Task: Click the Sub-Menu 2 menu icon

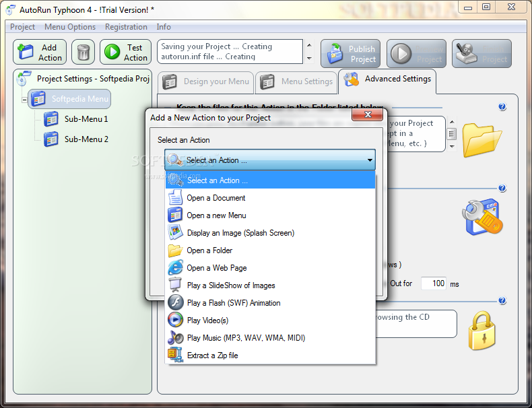Action: 51,139
